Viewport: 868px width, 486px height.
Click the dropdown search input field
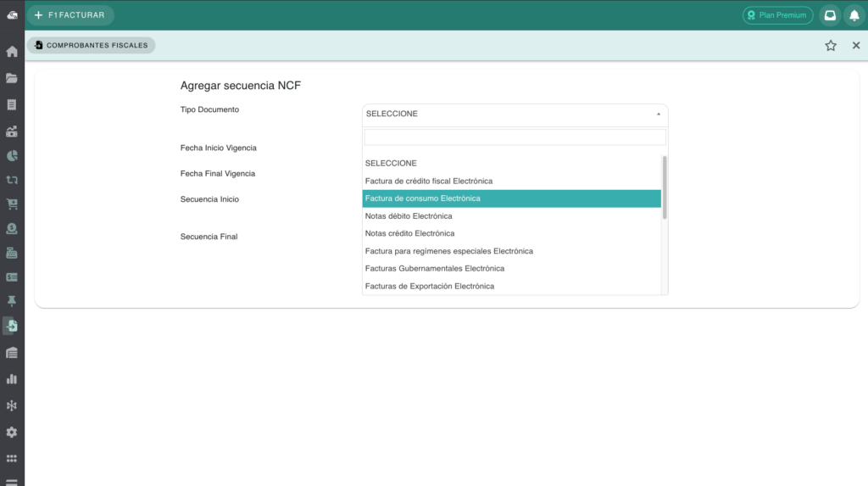pyautogui.click(x=515, y=137)
